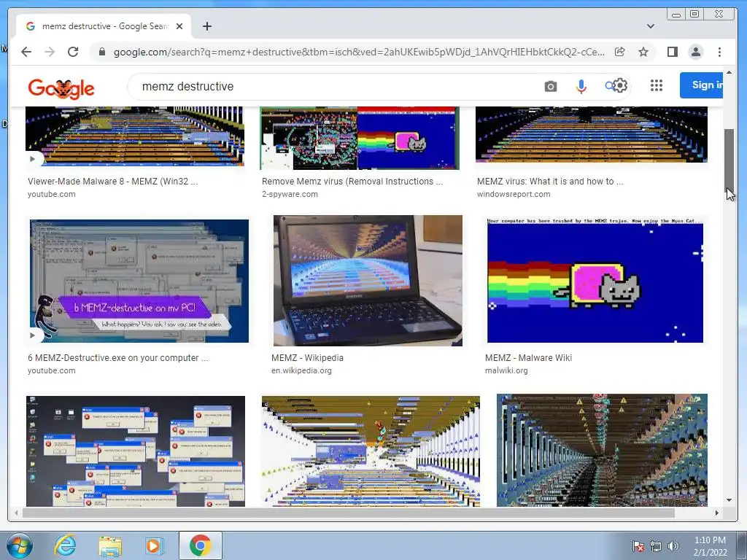Launch Windows Media Player from taskbar
Image resolution: width=747 pixels, height=560 pixels.
pyautogui.click(x=154, y=545)
